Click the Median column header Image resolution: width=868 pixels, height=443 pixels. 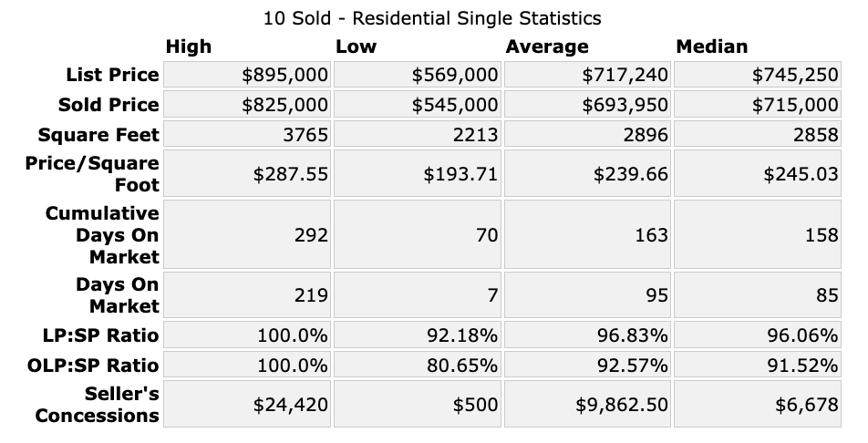pos(711,46)
